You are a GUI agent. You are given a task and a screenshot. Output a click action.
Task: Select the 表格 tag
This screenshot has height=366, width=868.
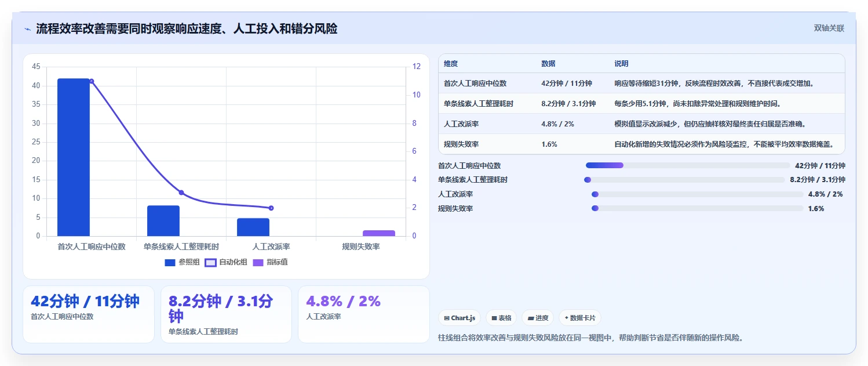[x=501, y=318]
